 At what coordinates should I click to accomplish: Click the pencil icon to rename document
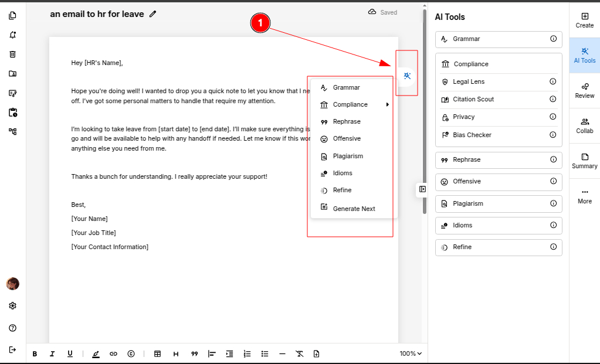tap(153, 13)
